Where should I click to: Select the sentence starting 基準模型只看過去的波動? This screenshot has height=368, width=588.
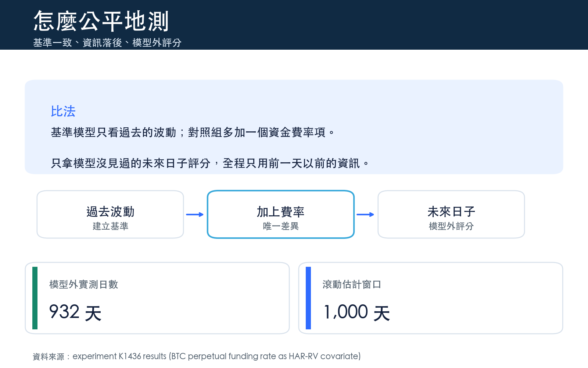193,132
